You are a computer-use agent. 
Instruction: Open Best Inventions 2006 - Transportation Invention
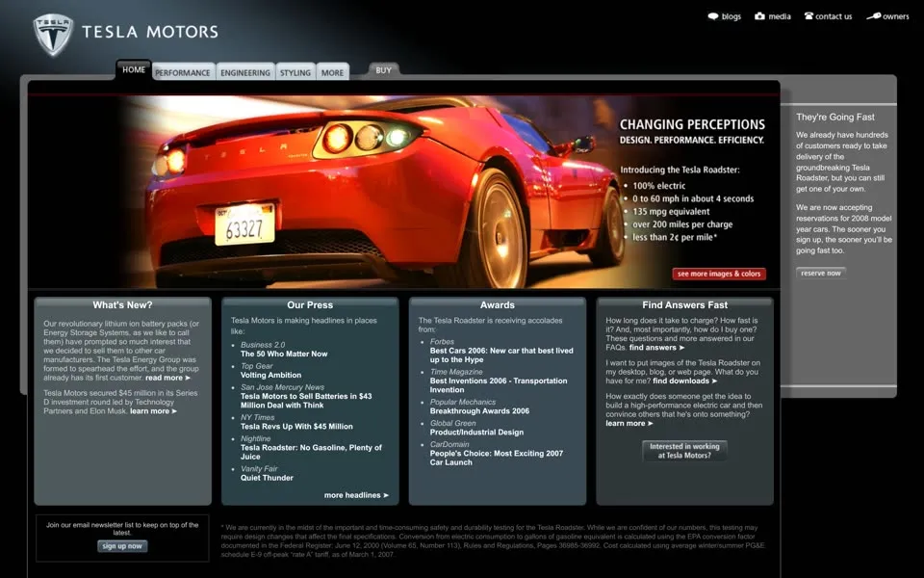[x=499, y=385]
